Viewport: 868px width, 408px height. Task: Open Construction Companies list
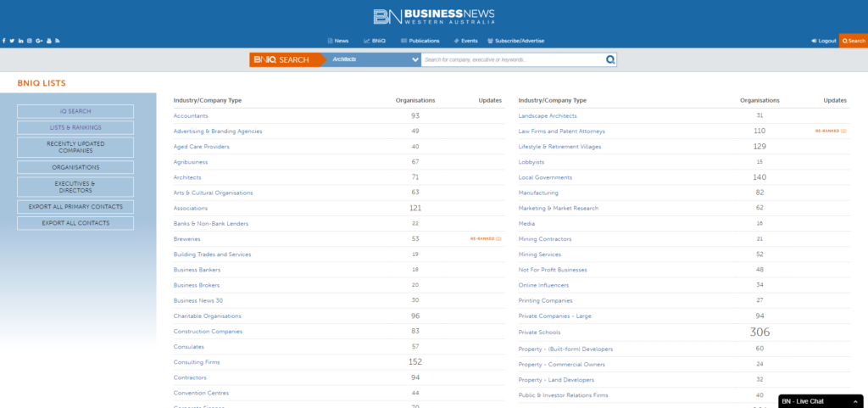[x=208, y=332]
